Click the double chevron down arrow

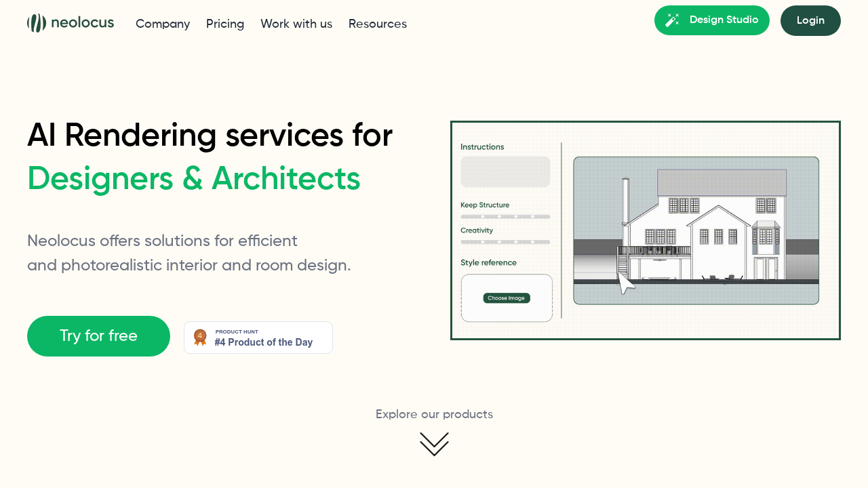[x=434, y=444]
